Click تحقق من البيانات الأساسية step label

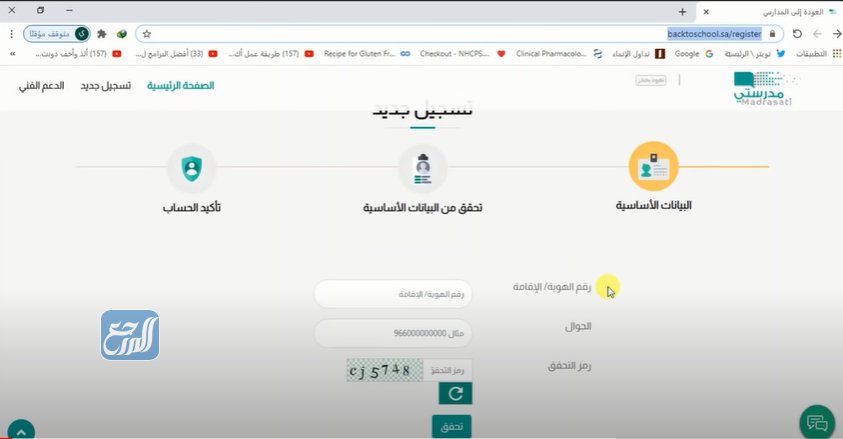[423, 207]
